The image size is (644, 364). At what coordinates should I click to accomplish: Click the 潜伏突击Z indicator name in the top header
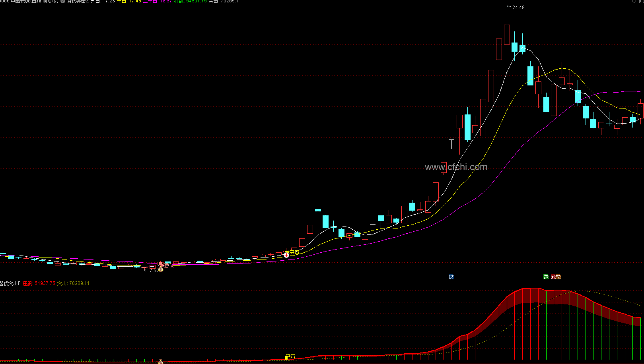(x=78, y=1)
